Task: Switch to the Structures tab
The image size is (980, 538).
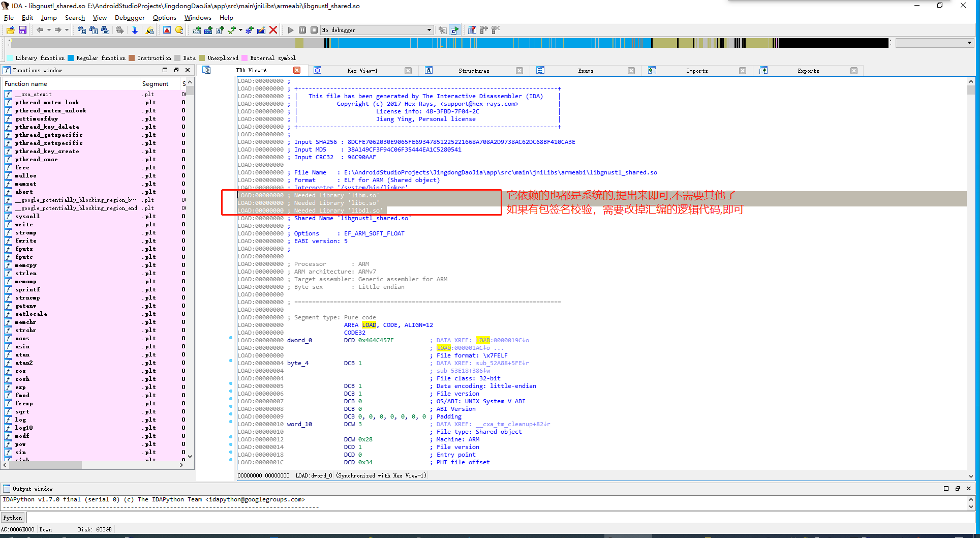Action: click(x=474, y=71)
